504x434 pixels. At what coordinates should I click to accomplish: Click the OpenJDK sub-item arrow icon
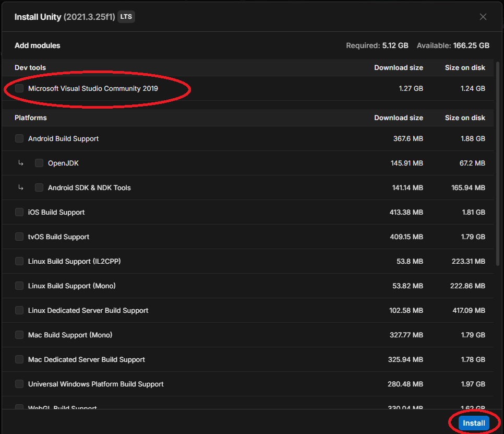[21, 163]
